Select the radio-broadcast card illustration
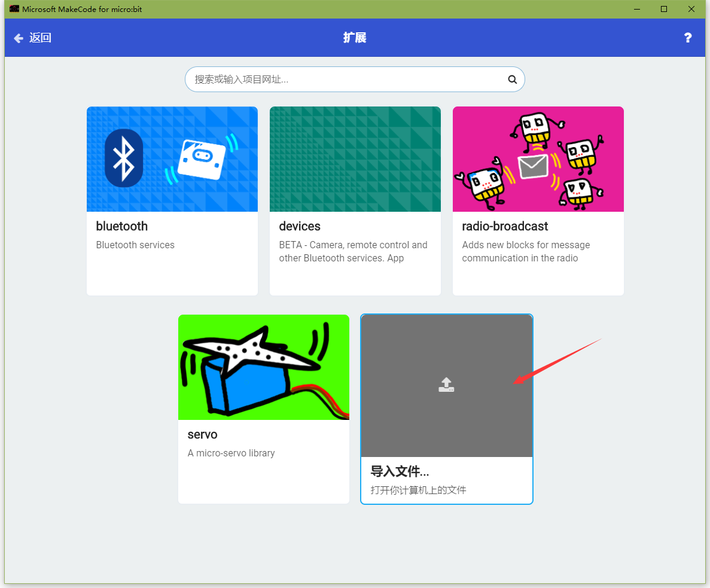Image resolution: width=710 pixels, height=588 pixels. coord(537,159)
